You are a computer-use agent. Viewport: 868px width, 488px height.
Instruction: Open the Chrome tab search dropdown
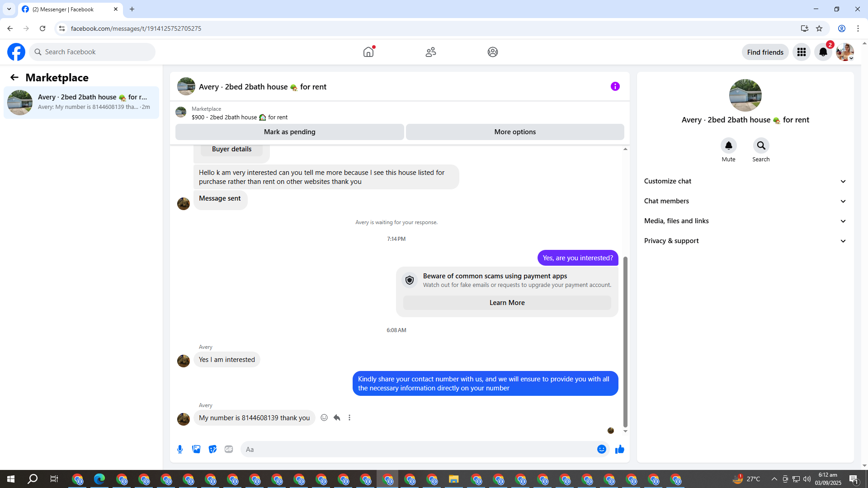click(x=9, y=9)
